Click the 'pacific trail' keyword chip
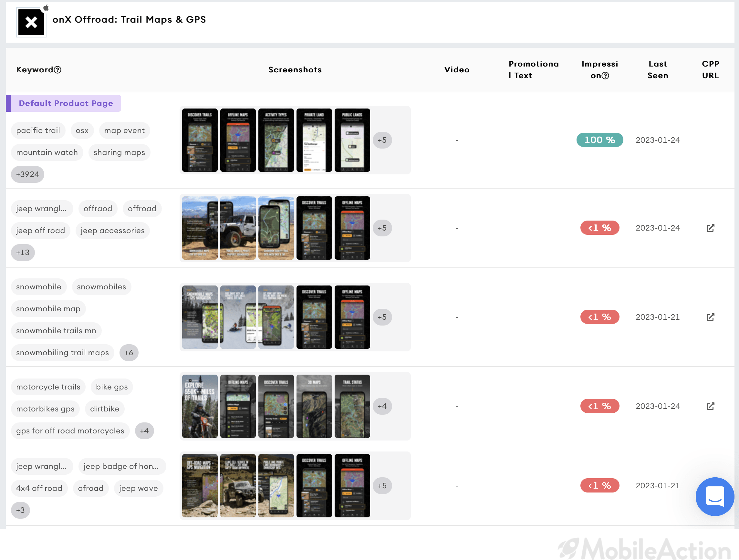This screenshot has height=560, width=739. coord(38,131)
